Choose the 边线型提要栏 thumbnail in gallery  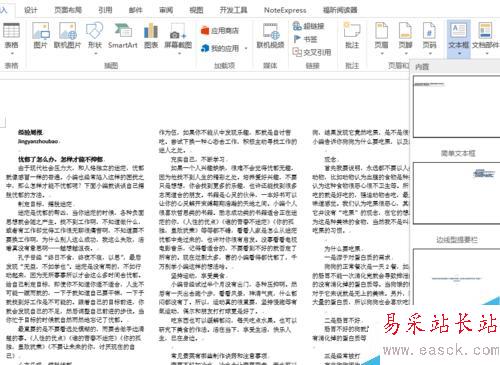(456, 193)
